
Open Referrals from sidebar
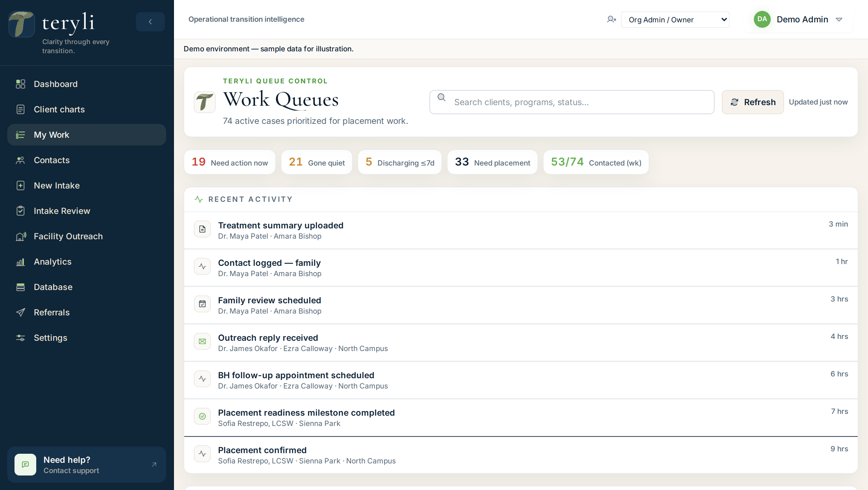pyautogui.click(x=87, y=312)
